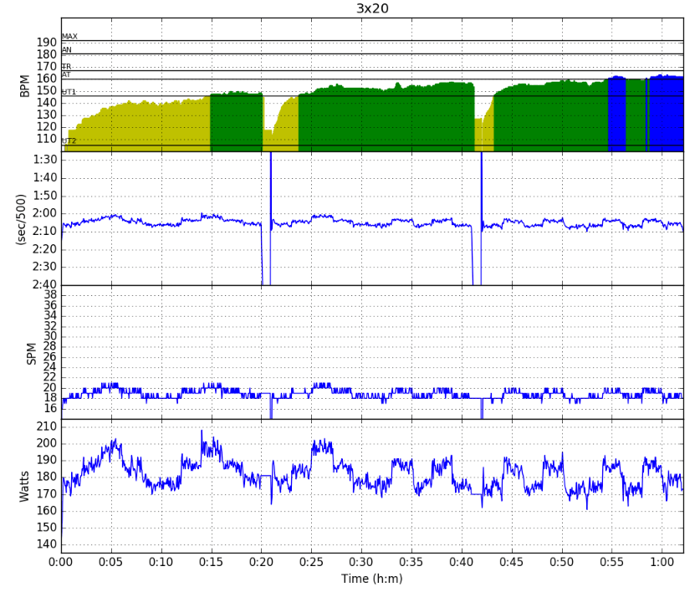Select the Watts axis label
The width and height of the screenshot is (700, 592).
click(23, 486)
